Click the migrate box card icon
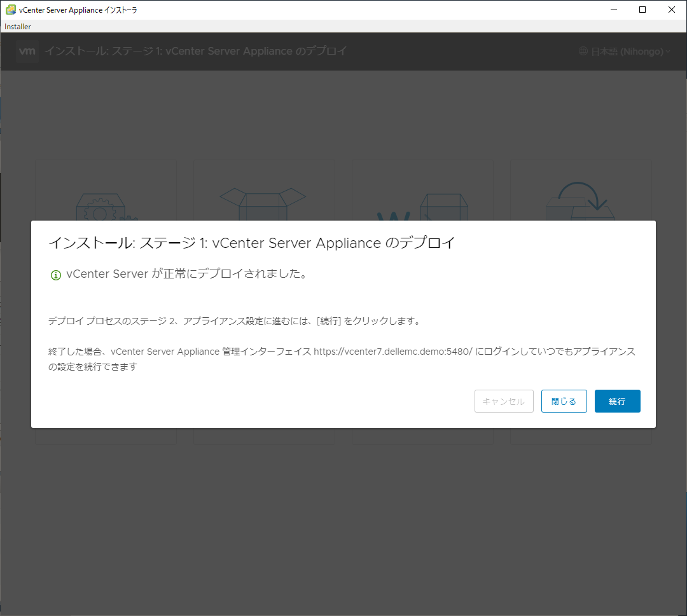This screenshot has width=687, height=616. (422, 207)
